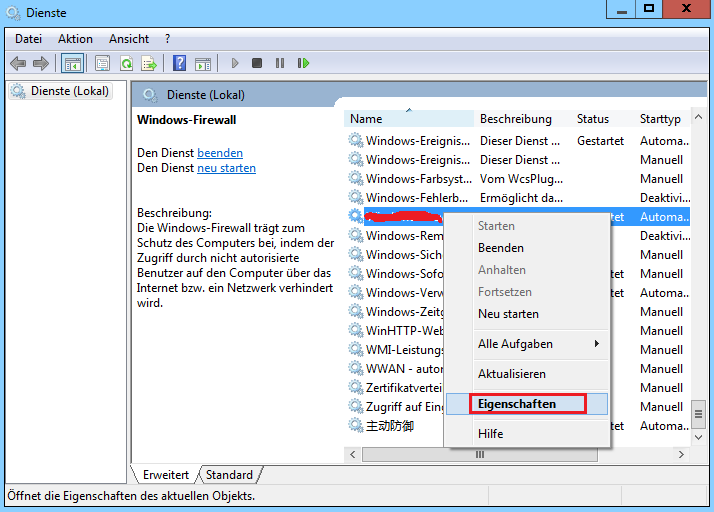Click gear icon of WMI-Leistung service
This screenshot has width=714, height=512.
[356, 349]
